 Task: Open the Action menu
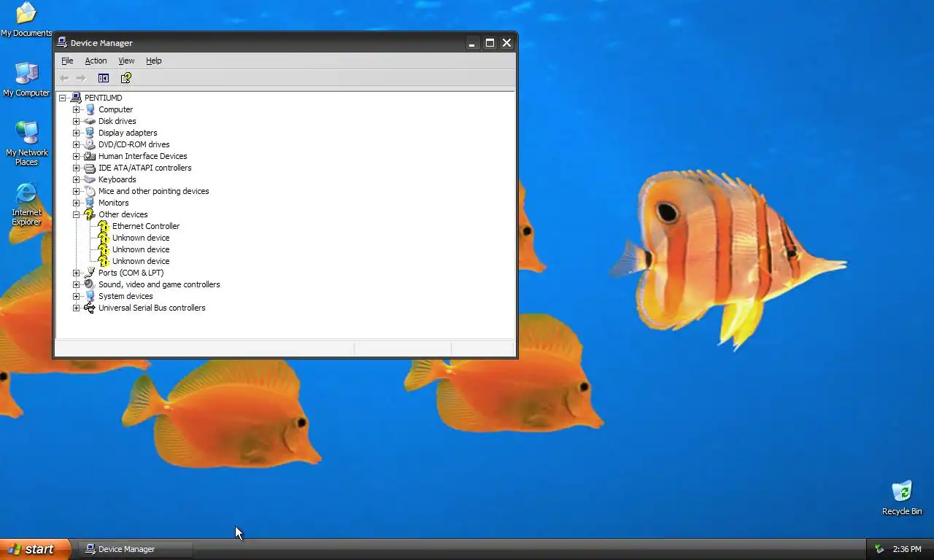click(96, 61)
